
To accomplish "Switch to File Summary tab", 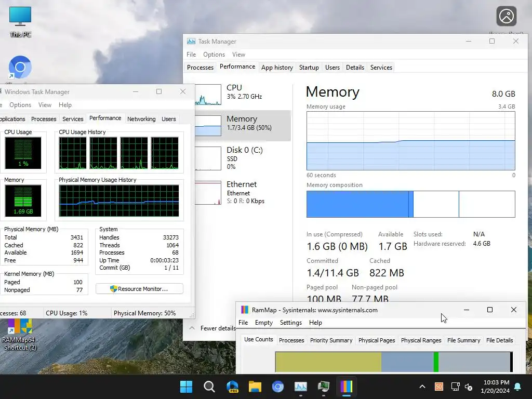I will tap(463, 340).
